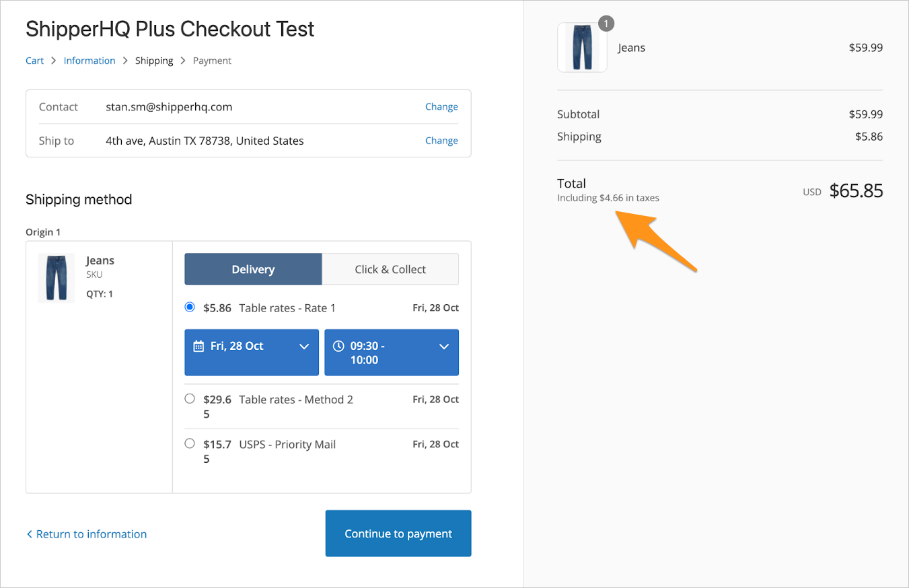
Task: Click the Jeans thumbnail in order summary
Action: point(582,48)
